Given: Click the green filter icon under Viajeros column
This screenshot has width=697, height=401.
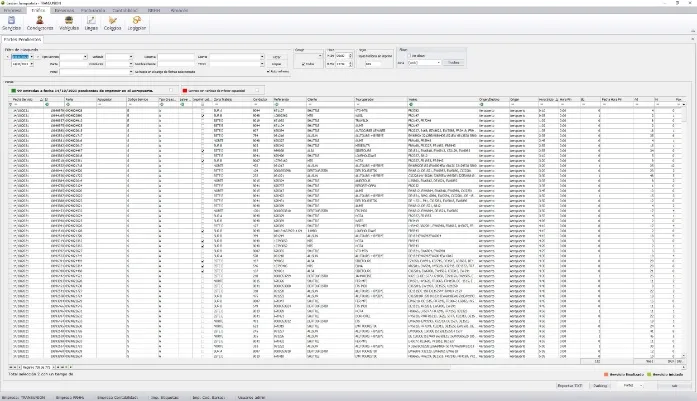Looking at the screenshot, I should 411,104.
